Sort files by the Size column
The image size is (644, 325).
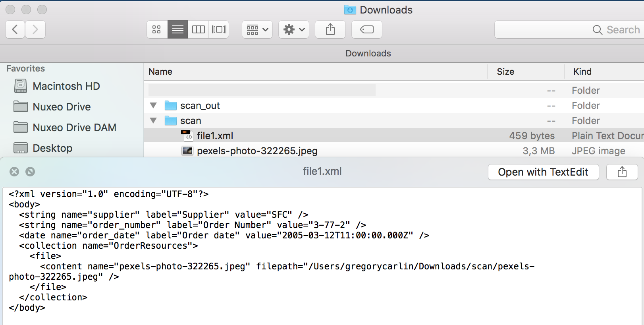tap(505, 72)
